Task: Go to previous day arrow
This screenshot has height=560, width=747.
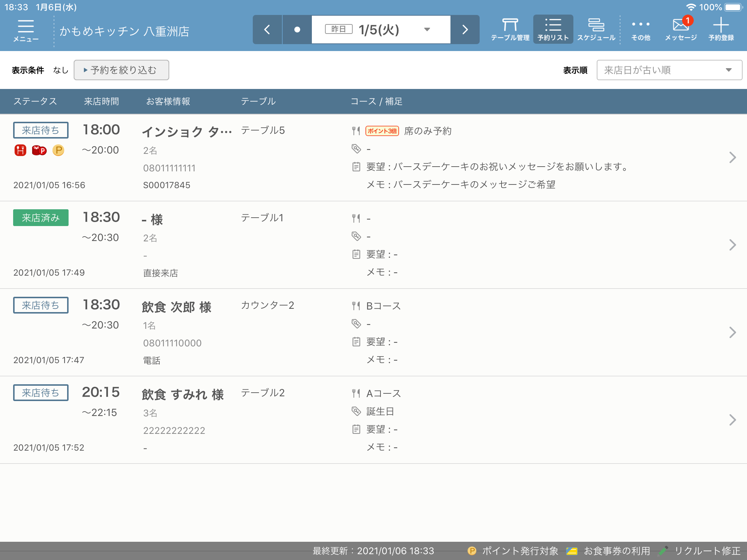Action: click(267, 30)
